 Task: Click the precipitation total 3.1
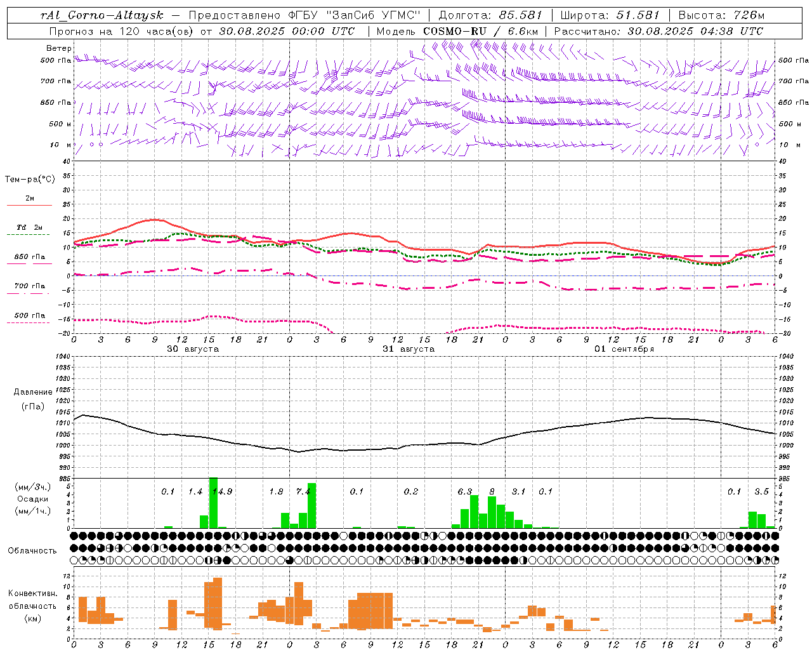pos(519,491)
